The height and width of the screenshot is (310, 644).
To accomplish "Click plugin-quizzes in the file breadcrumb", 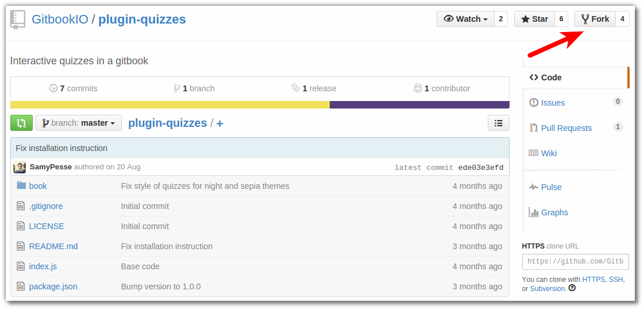I will tap(168, 123).
